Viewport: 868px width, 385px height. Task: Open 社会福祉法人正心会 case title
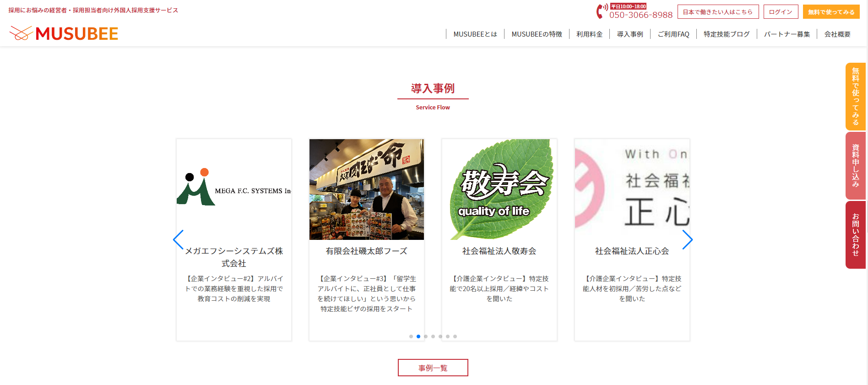click(632, 251)
